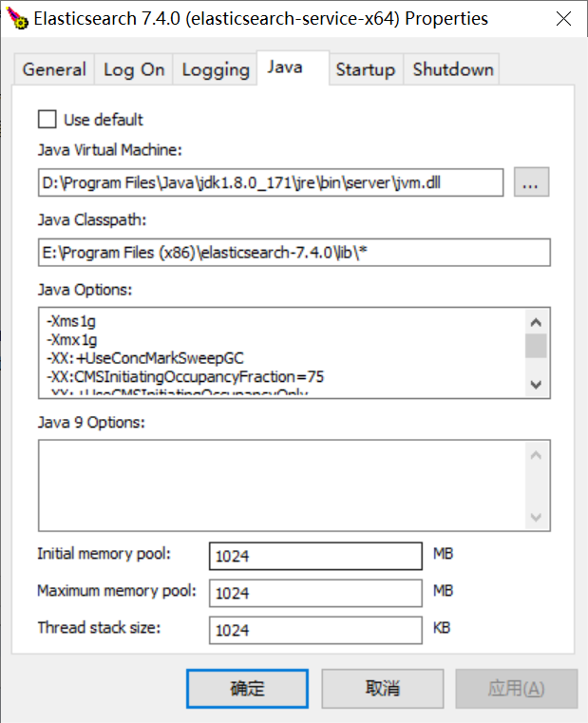Open the Log On tab
588x723 pixels.
(134, 69)
